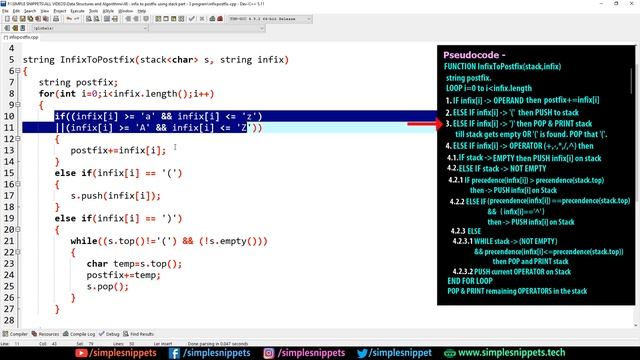Switch to the Resources bottom tab

[46, 334]
